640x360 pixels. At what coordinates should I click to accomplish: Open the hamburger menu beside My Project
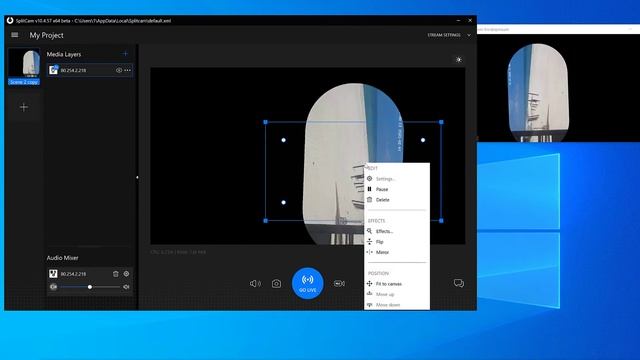coord(15,35)
